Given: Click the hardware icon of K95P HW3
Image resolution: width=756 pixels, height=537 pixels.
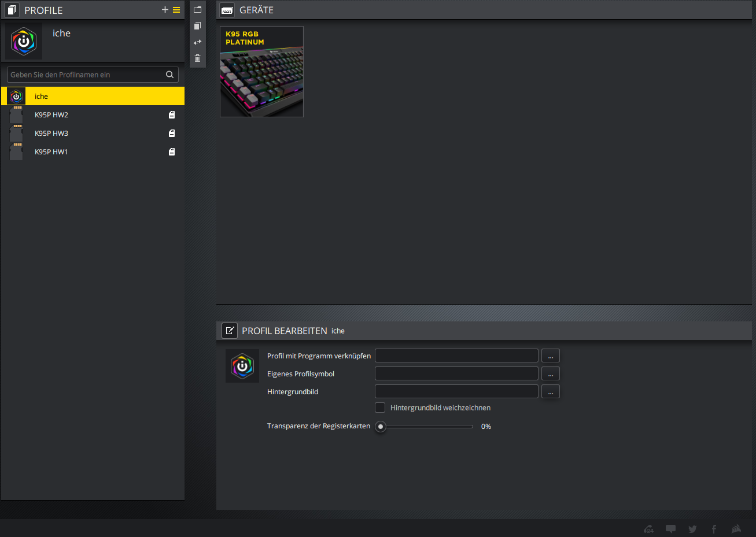Looking at the screenshot, I should coord(16,134).
